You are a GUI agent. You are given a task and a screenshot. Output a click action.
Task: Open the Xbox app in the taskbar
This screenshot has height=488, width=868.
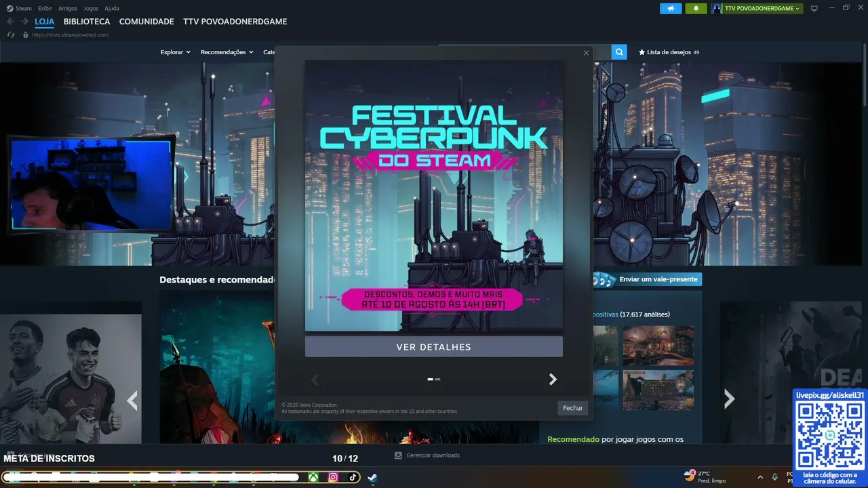[x=313, y=477]
